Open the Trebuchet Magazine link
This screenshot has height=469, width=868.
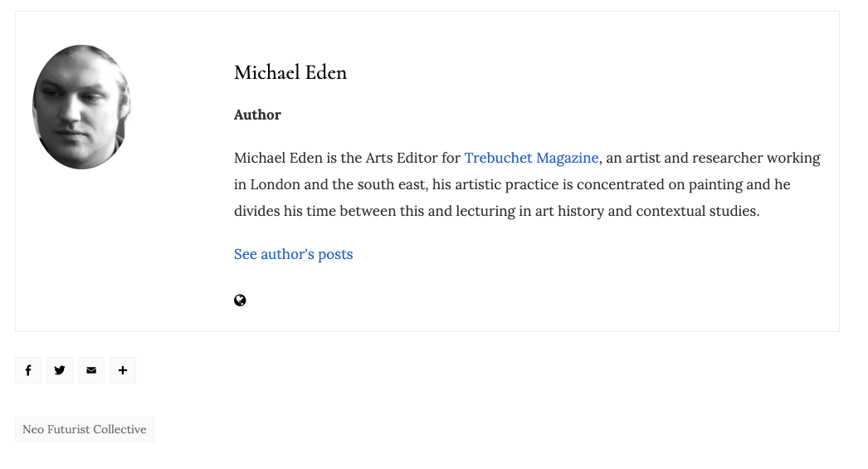click(531, 158)
